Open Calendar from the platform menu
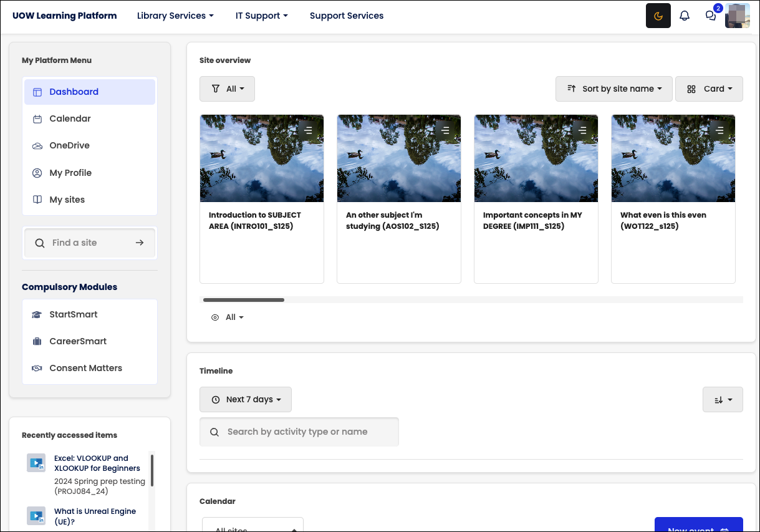Image resolution: width=760 pixels, height=532 pixels. [x=70, y=118]
